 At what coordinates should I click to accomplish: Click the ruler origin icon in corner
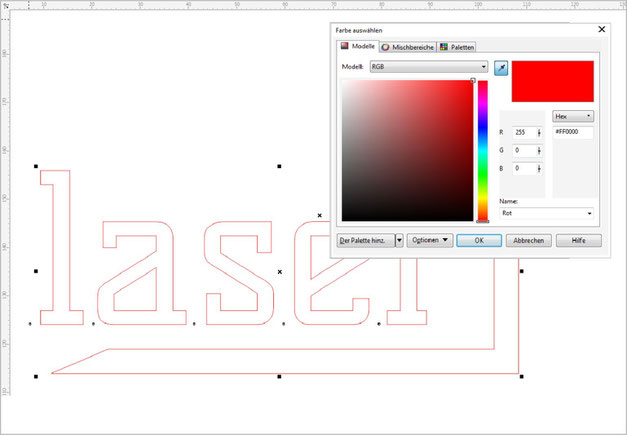click(x=5, y=5)
